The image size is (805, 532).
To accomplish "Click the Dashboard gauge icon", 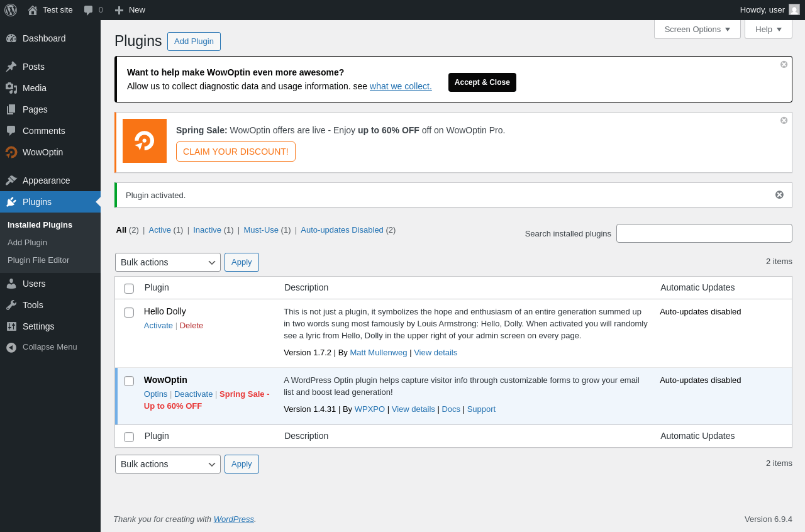I will click(11, 38).
